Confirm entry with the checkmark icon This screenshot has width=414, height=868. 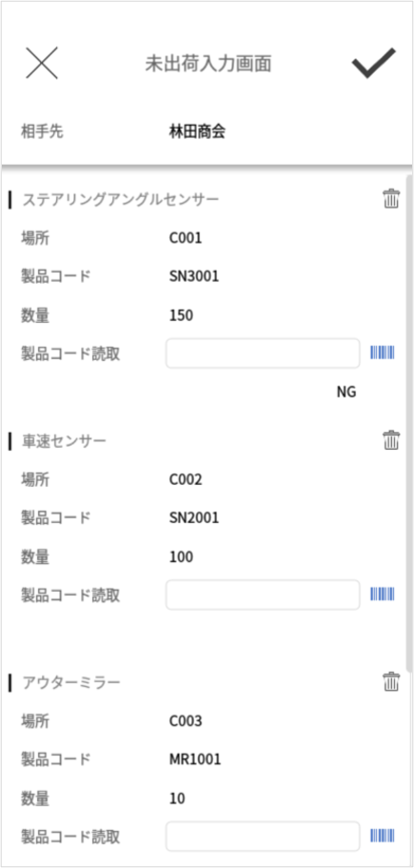[x=374, y=63]
